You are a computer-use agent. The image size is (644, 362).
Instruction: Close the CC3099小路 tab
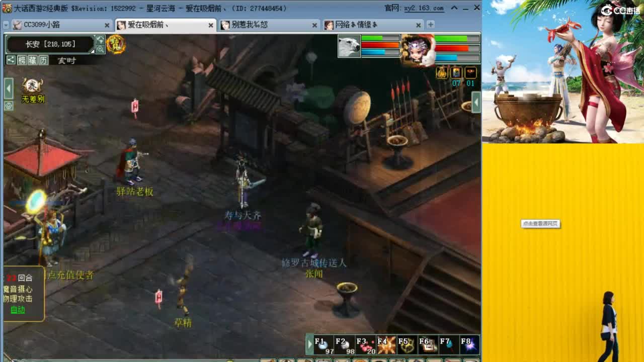[x=107, y=25]
